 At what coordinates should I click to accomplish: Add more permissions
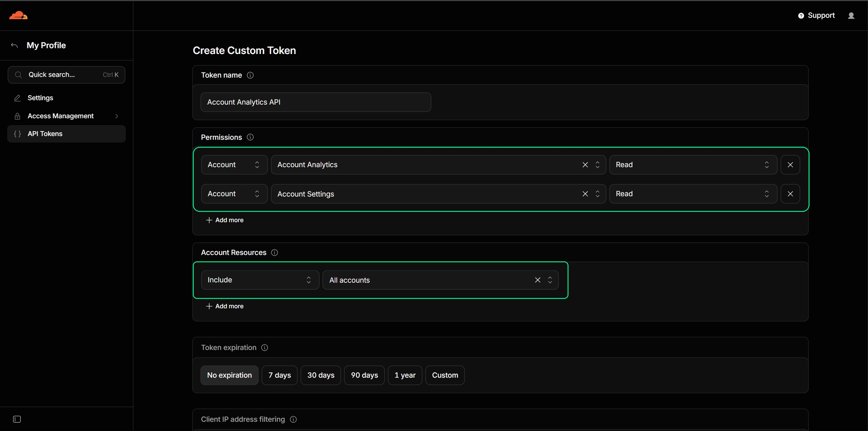(x=225, y=220)
